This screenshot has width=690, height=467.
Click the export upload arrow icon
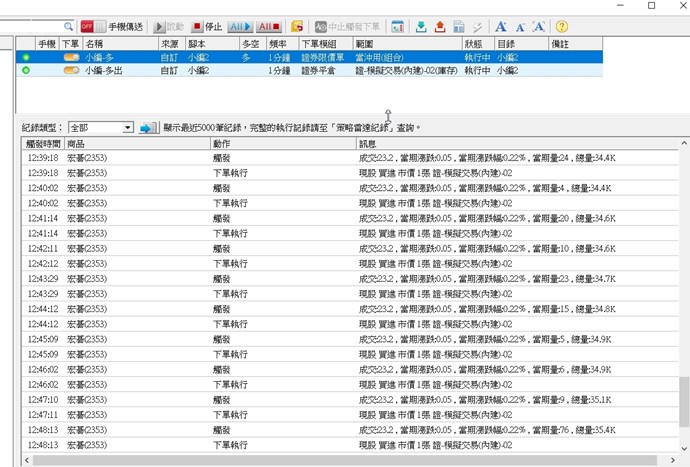coord(439,27)
